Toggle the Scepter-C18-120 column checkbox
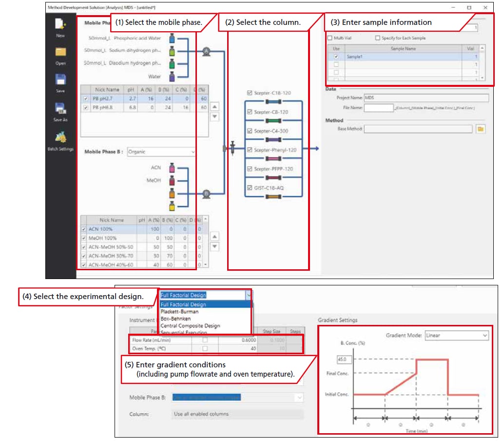The image size is (504, 441). click(x=250, y=93)
